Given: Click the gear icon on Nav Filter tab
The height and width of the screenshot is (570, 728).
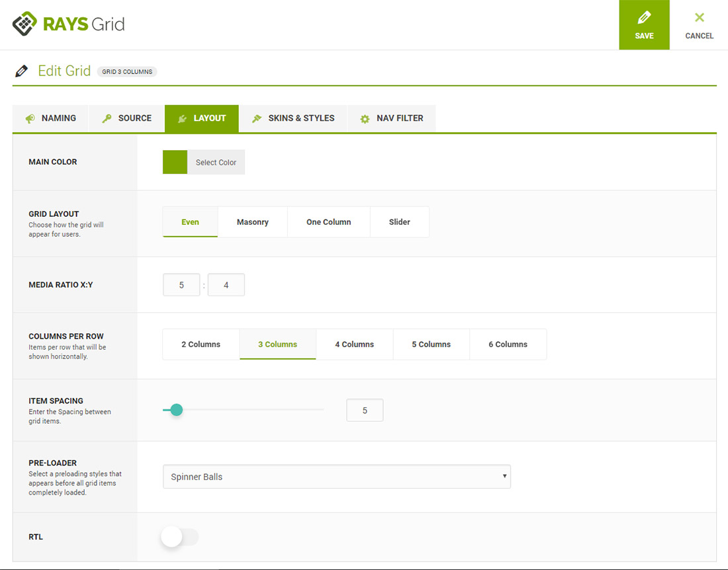Looking at the screenshot, I should [x=365, y=119].
